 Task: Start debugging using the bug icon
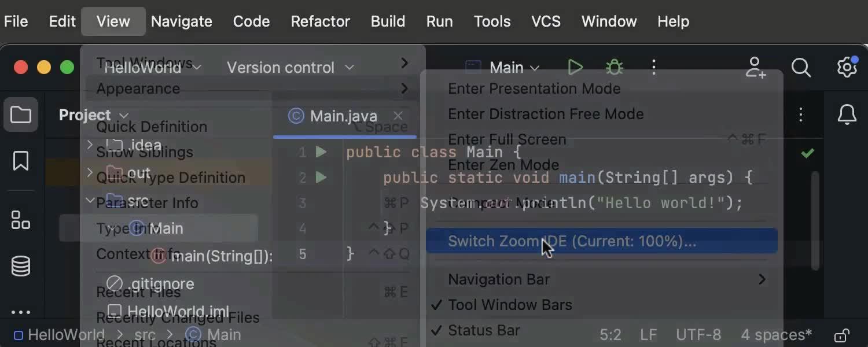click(614, 67)
